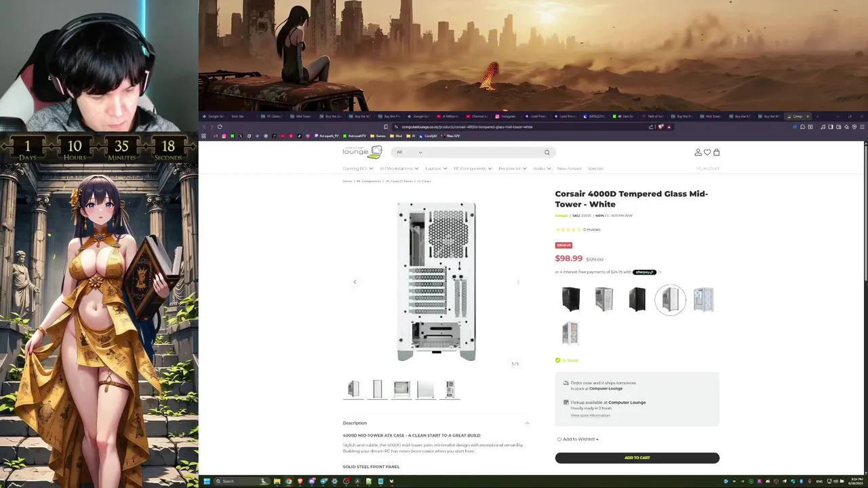Open the View store information link
The image size is (868, 488).
click(590, 415)
